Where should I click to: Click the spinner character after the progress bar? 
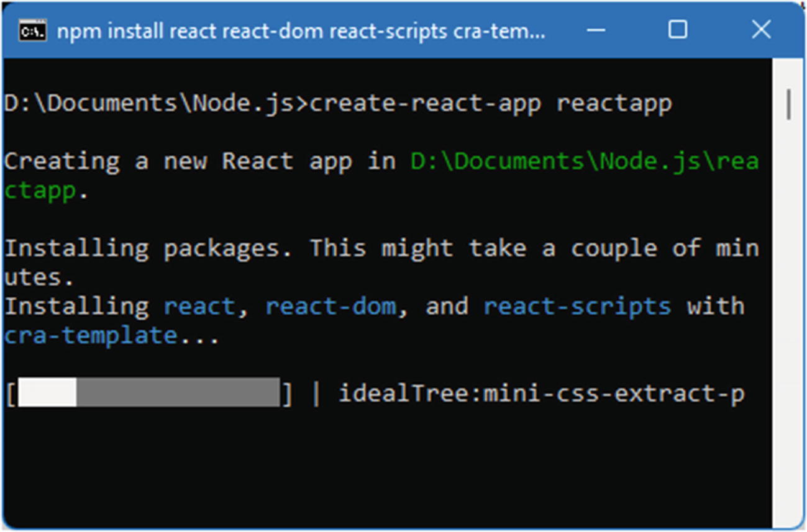pos(316,394)
